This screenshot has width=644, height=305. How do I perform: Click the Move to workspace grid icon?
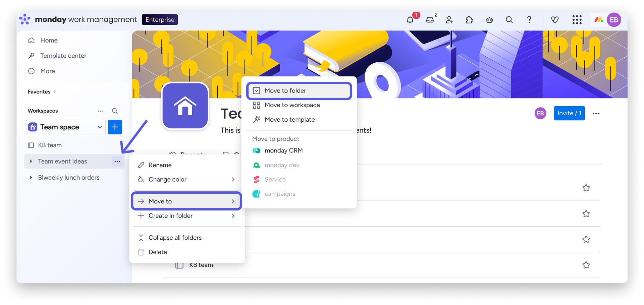coord(257,105)
